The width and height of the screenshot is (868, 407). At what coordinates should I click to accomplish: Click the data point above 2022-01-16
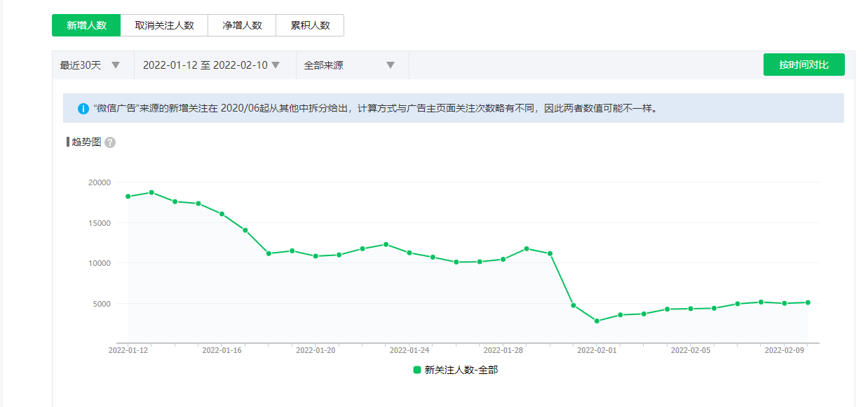(x=222, y=214)
